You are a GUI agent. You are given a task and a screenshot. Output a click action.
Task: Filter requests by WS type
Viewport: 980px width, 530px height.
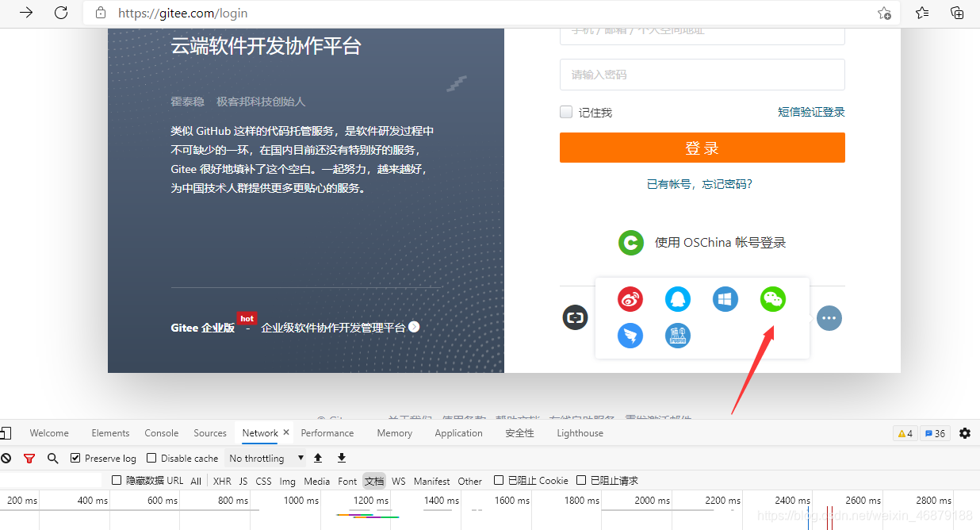tap(399, 481)
